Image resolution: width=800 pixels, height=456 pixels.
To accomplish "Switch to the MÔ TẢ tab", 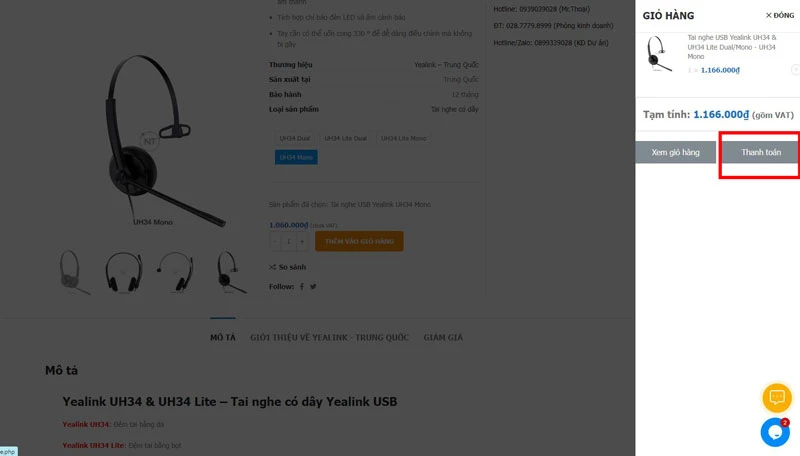I will pos(223,337).
